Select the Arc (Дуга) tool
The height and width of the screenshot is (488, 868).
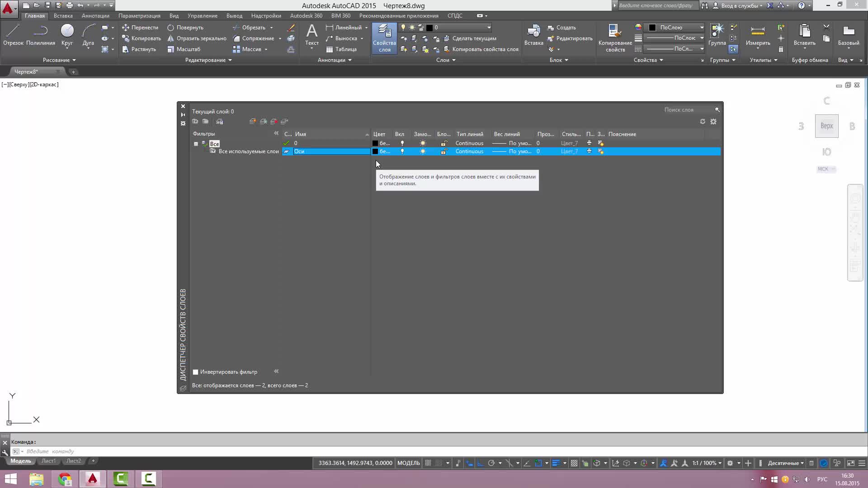[x=88, y=35]
